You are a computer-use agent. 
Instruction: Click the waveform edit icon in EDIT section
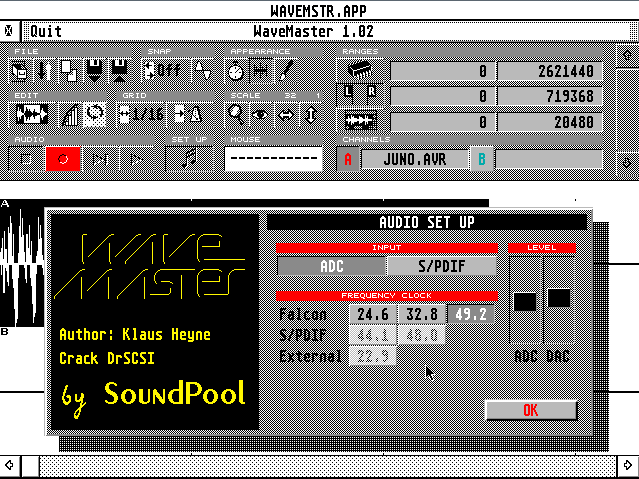tap(32, 115)
